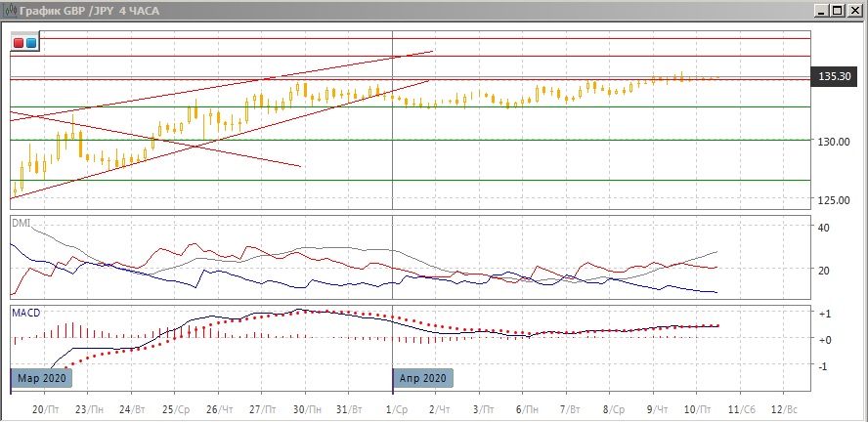Click the candlestick chart icon in title bar

11,10
